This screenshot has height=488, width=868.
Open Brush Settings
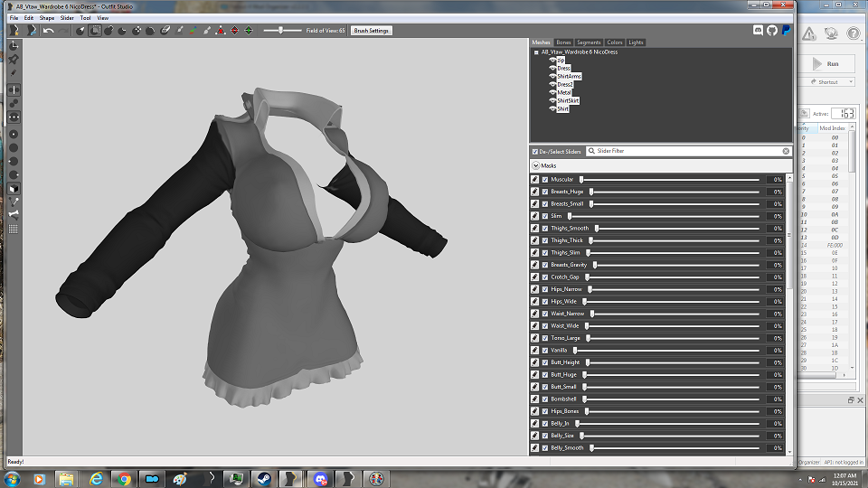[x=372, y=31]
